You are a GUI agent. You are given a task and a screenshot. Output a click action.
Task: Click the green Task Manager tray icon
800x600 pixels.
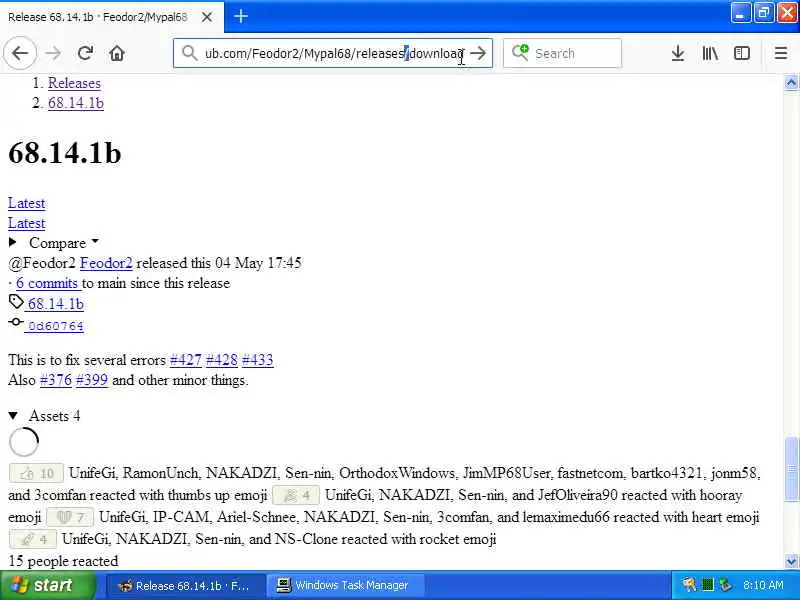pyautogui.click(x=708, y=585)
